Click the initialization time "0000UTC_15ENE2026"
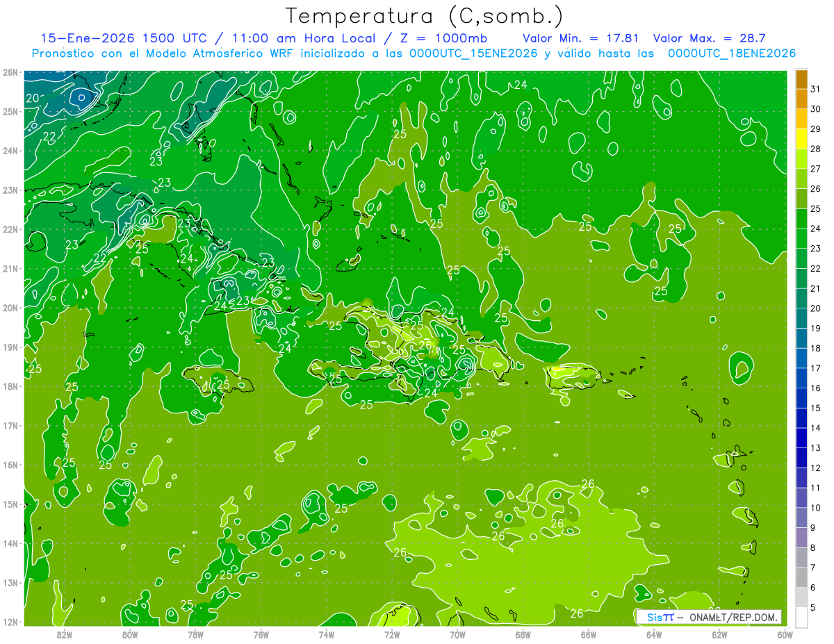The width and height of the screenshot is (834, 644). coord(473,53)
